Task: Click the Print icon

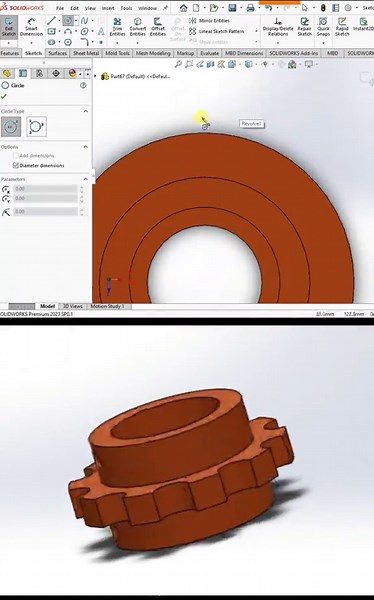Action: [250, 8]
